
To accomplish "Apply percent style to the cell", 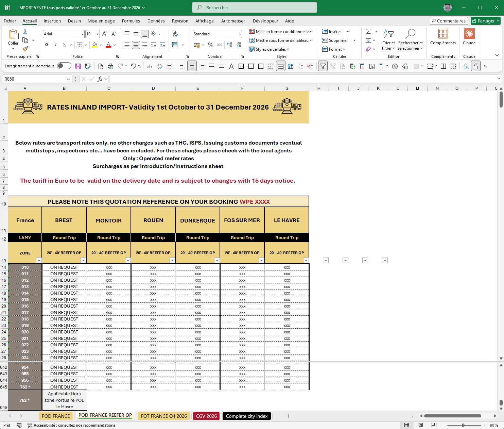I will [211, 45].
